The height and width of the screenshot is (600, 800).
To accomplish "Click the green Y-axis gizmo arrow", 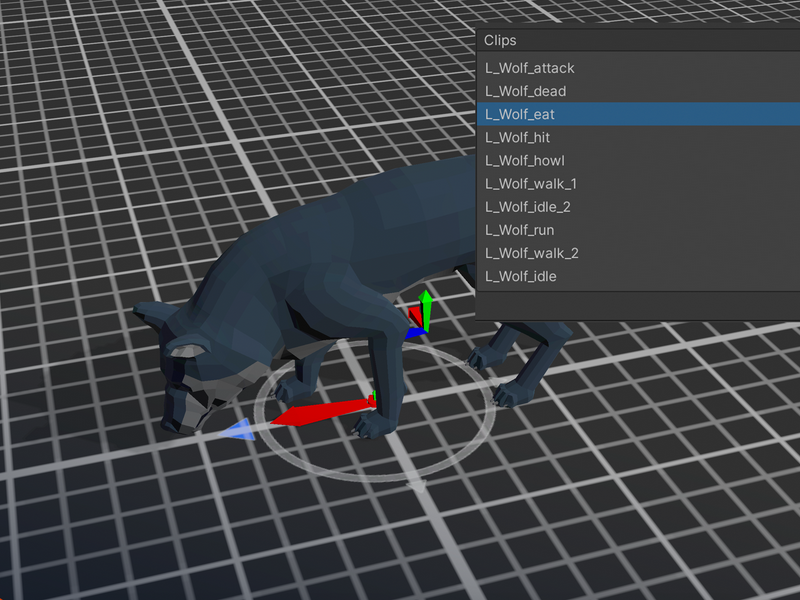I will (426, 309).
